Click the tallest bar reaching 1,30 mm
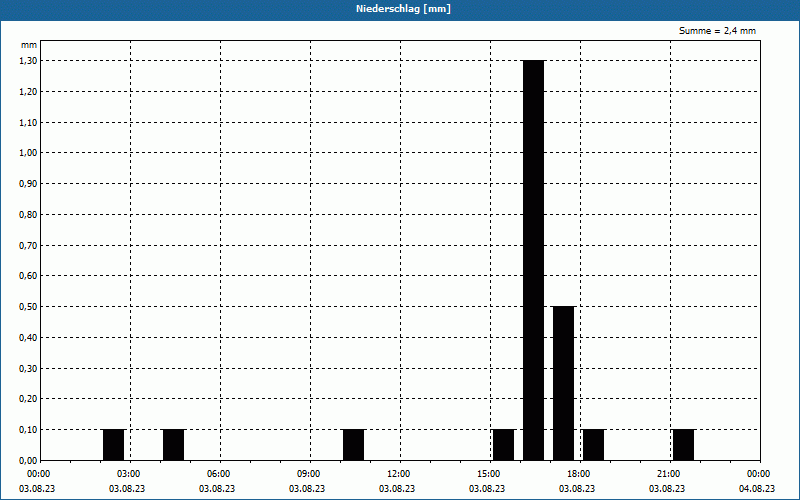This screenshot has width=800, height=500. [x=533, y=260]
